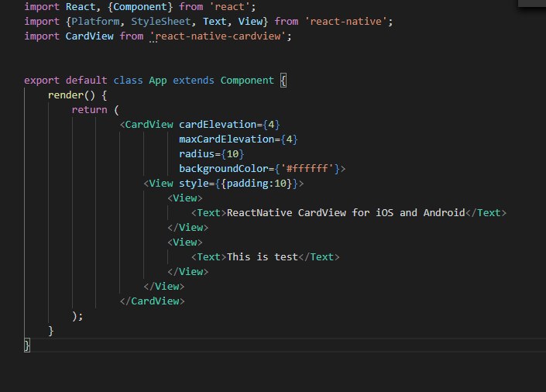Click the backgroundColor attribute name
Screen dimensions: 546x392
(224, 169)
